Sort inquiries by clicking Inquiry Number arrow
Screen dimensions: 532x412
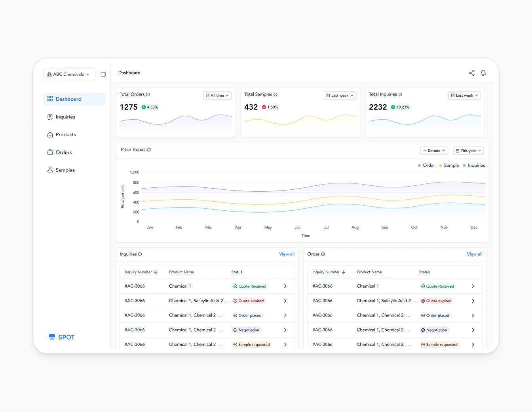[156, 272]
